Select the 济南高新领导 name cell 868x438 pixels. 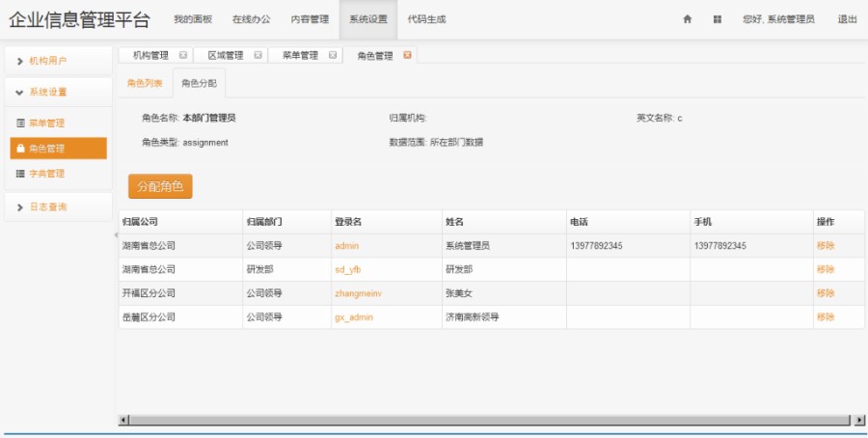(503, 317)
